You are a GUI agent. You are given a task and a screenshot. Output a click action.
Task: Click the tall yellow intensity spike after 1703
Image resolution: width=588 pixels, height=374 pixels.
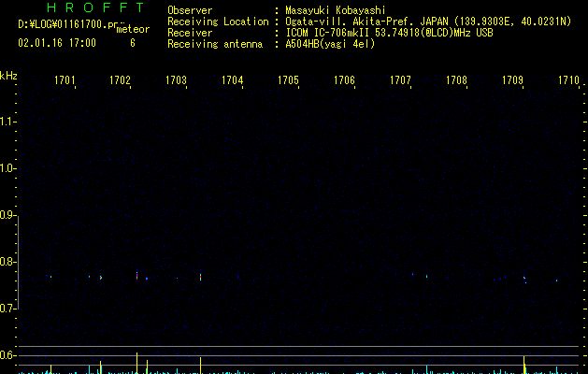pyautogui.click(x=201, y=366)
